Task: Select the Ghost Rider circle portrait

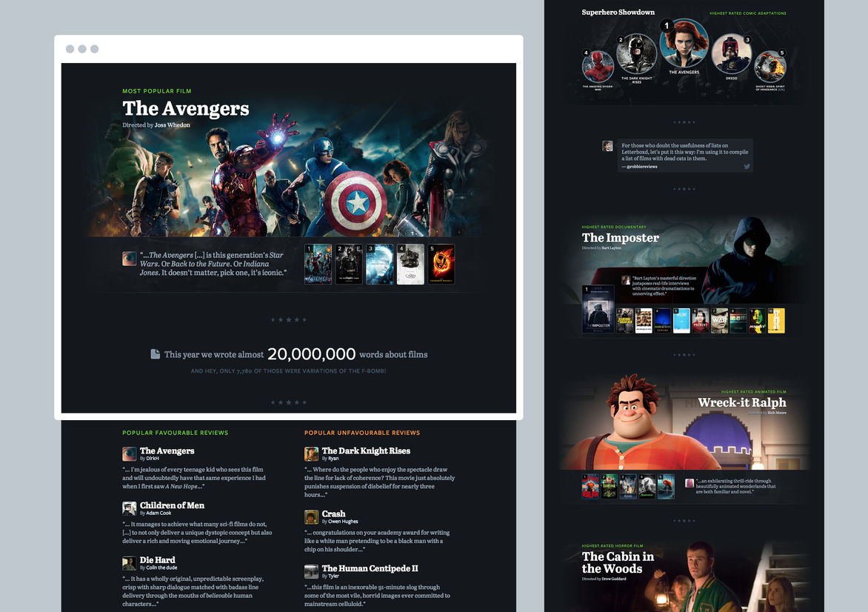Action: 770,67
